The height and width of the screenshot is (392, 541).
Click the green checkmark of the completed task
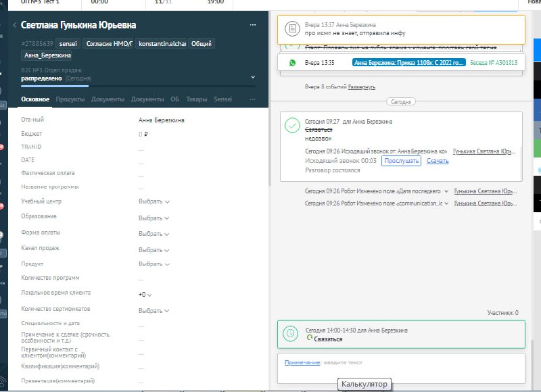[x=292, y=126]
